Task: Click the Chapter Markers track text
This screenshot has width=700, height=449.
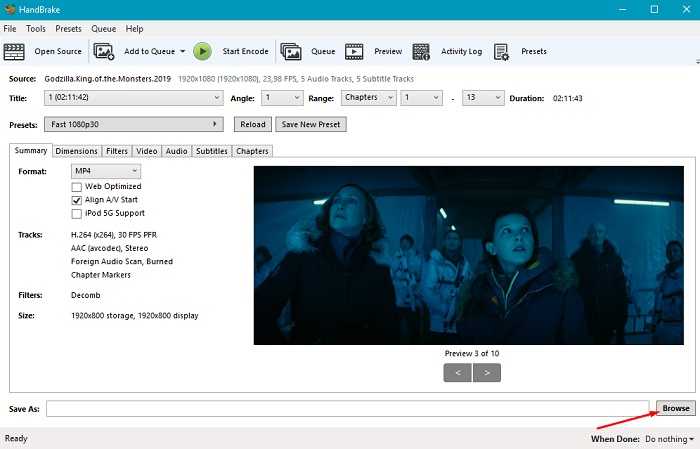Action: click(101, 275)
